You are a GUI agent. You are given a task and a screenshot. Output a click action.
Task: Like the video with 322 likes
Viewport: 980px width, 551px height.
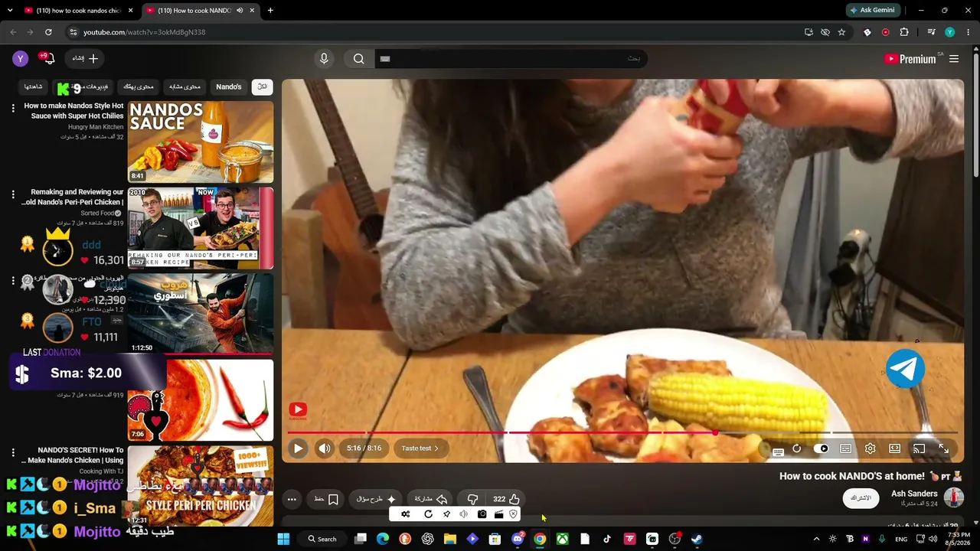[506, 499]
